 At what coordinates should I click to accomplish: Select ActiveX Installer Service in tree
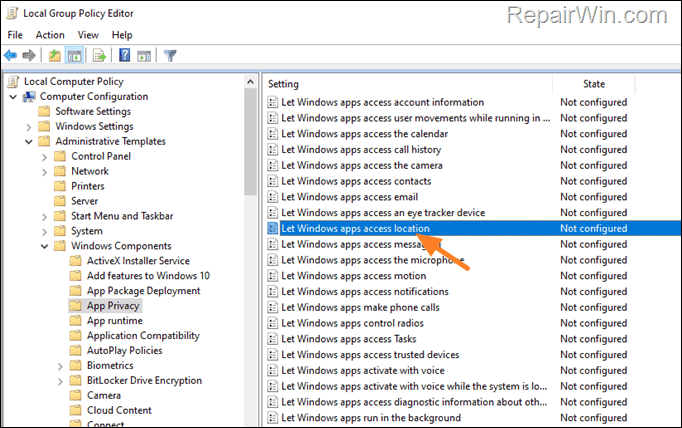tap(138, 261)
